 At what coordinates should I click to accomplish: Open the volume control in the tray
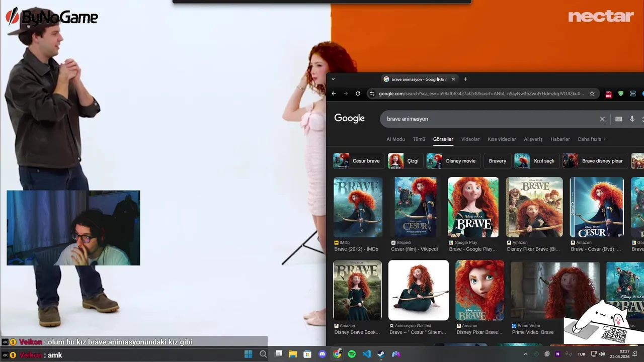(x=602, y=354)
